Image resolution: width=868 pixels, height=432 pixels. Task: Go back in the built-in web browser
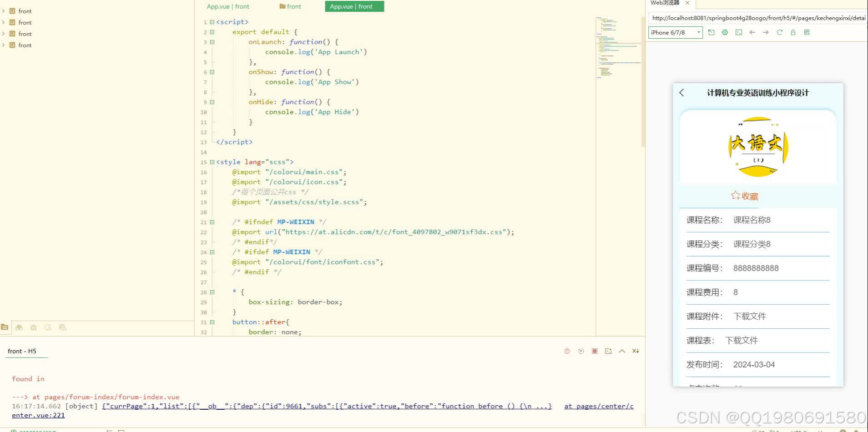point(752,32)
